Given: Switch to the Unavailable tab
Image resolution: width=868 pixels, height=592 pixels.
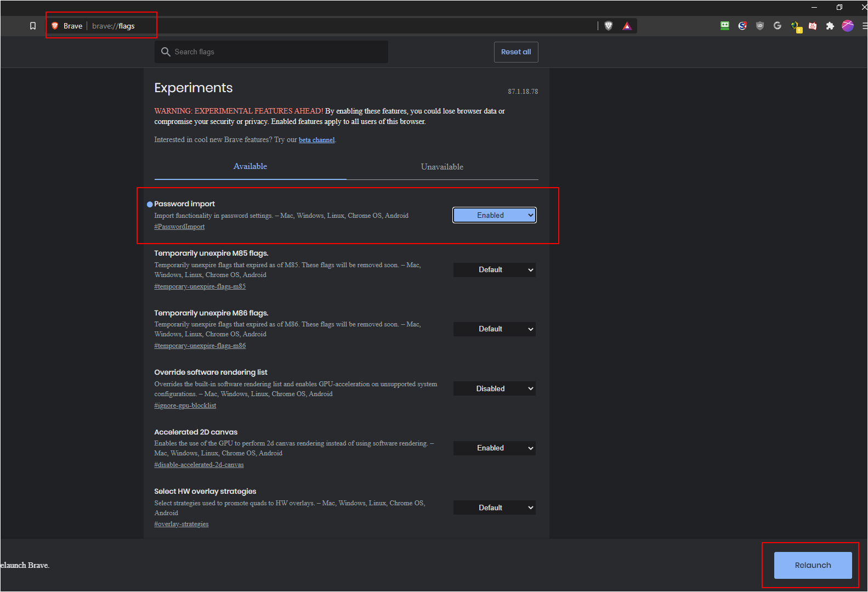Looking at the screenshot, I should 442,167.
